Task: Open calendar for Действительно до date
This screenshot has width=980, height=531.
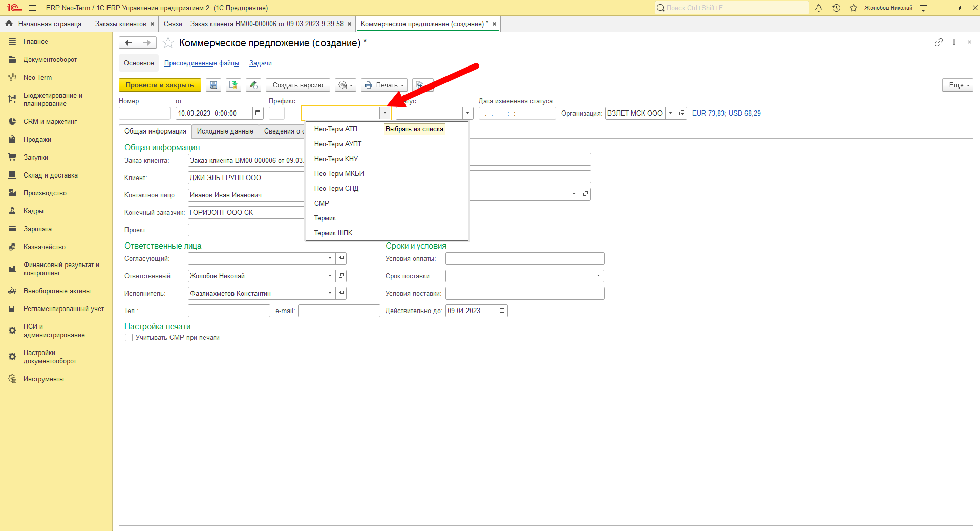Action: [x=502, y=311]
